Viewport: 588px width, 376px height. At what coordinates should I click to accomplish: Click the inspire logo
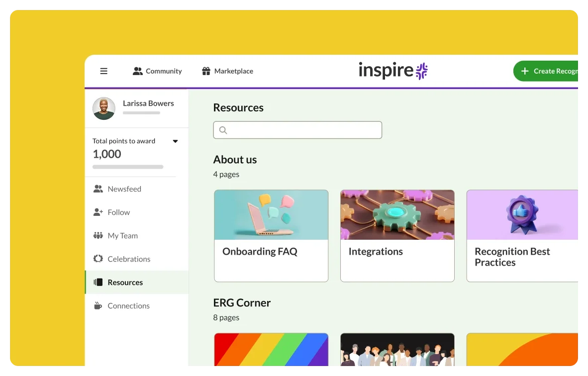(393, 71)
